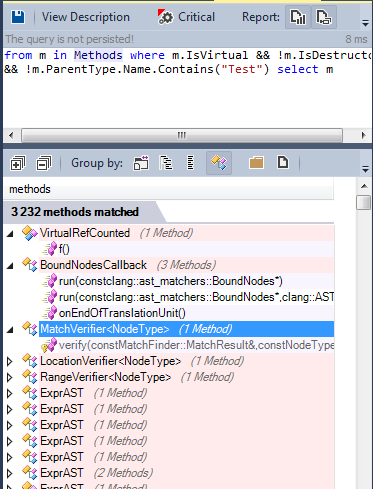
Task: Click the left arrow of the horizontal scrollbar
Action: pyautogui.click(x=11, y=135)
